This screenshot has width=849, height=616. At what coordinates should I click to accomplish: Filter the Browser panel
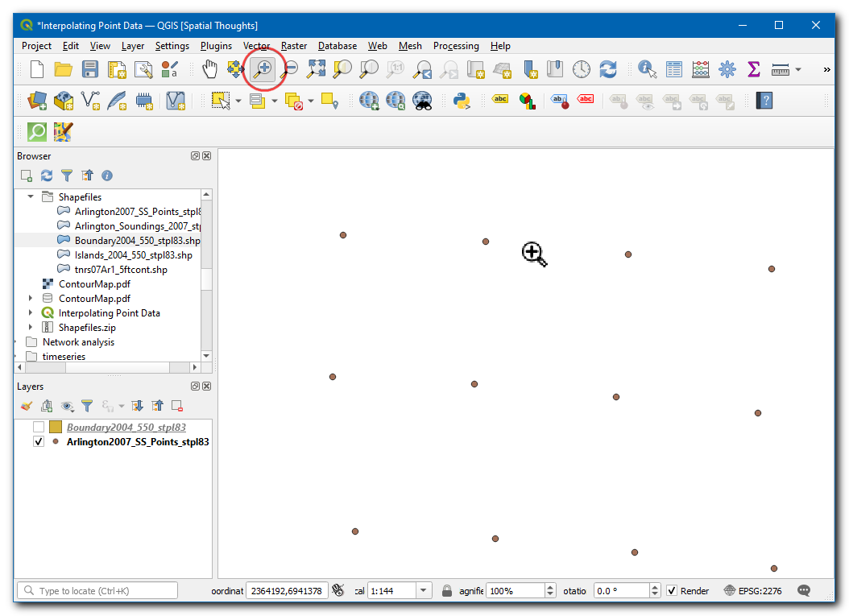click(67, 176)
